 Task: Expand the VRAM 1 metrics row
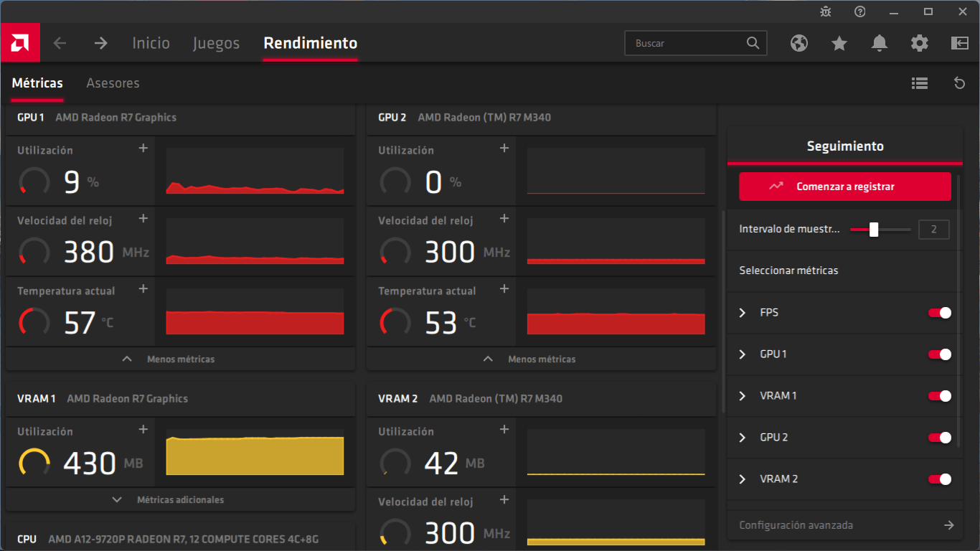[743, 396]
